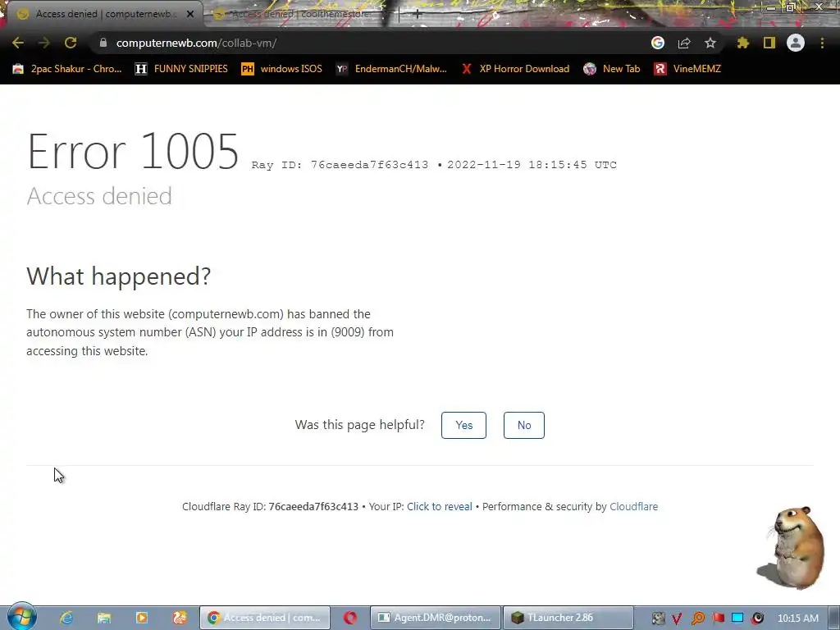Click the blue monitor tray icon
Viewport: 840px width, 630px height.
[x=737, y=619]
